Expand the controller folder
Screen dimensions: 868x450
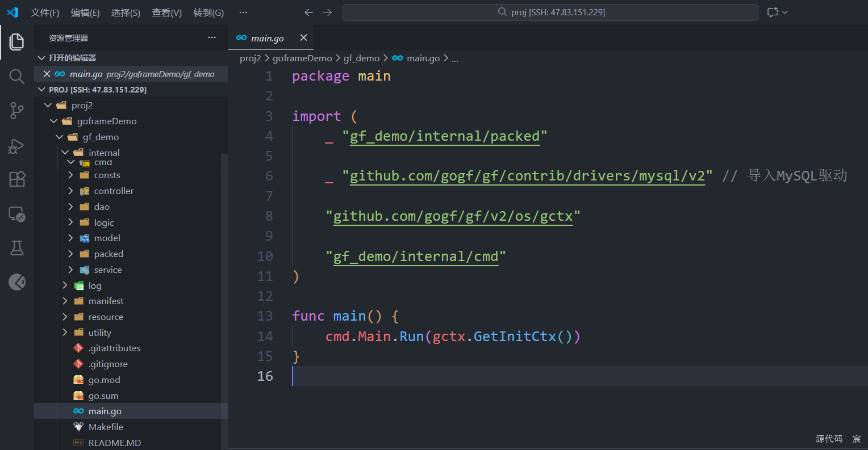point(70,191)
